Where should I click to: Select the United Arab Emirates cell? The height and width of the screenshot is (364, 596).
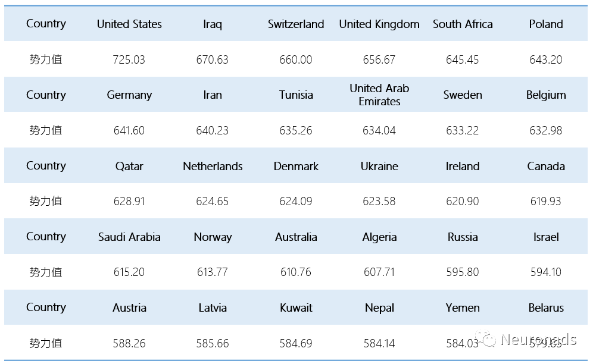tap(379, 95)
